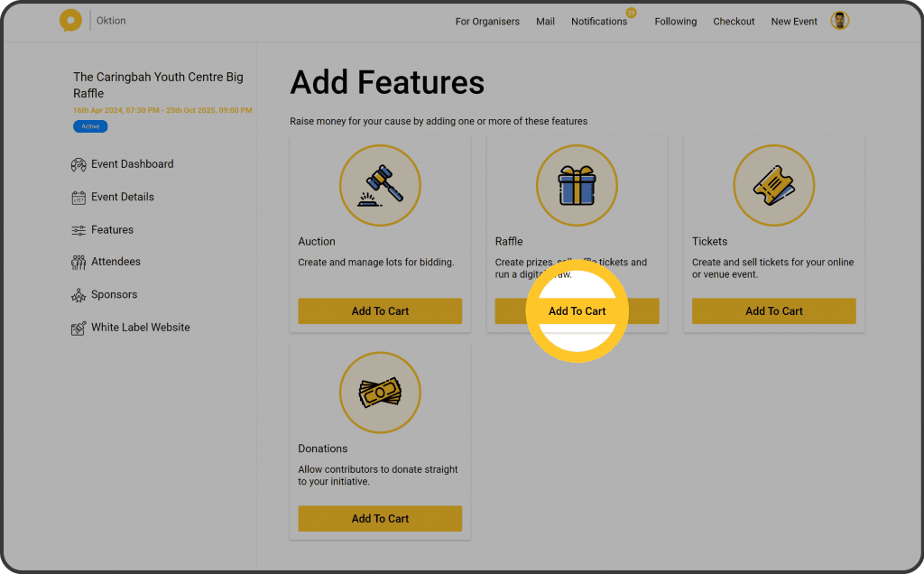Click the Attendees people icon
924x574 pixels.
pos(79,263)
